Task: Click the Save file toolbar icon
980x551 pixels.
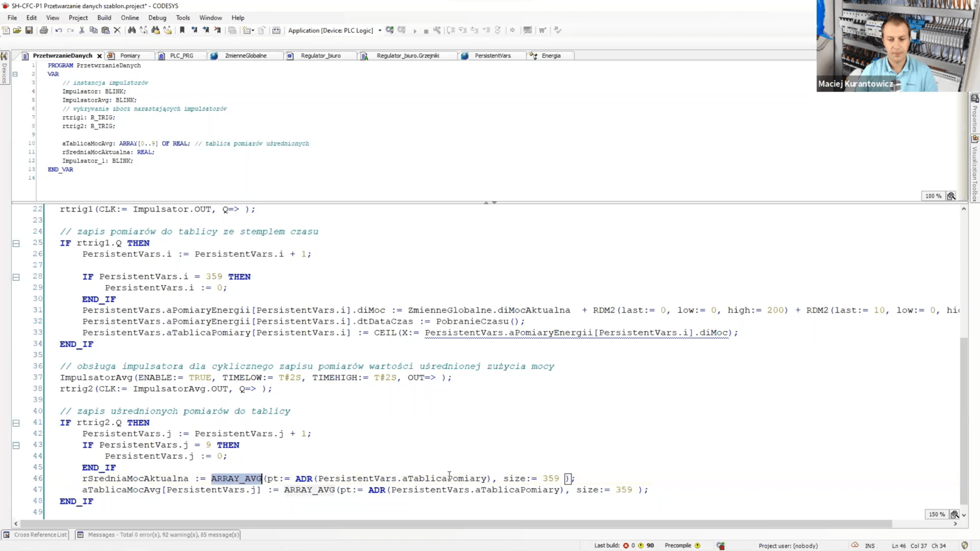Action: pos(29,30)
